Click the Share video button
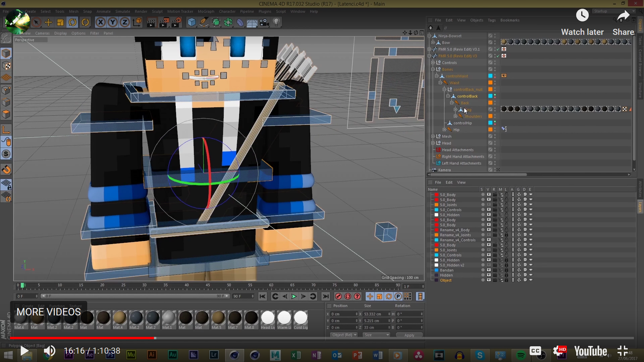Image resolution: width=644 pixels, height=362 pixels. tap(623, 23)
